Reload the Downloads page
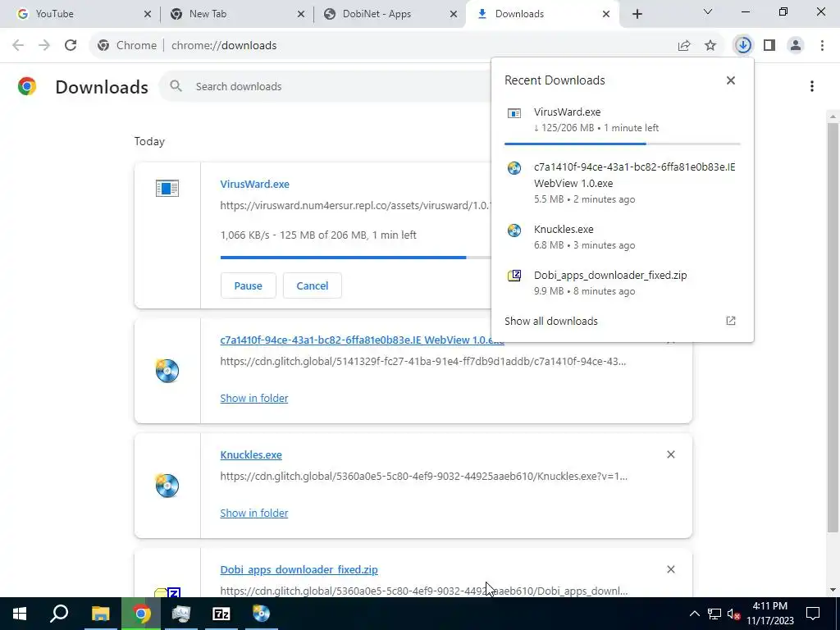Viewport: 840px width, 630px height. [x=71, y=46]
